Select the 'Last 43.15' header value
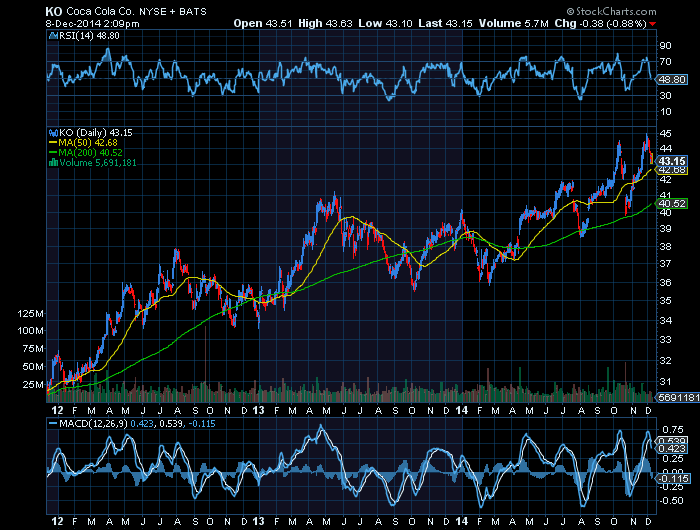This screenshot has height=530, width=700. point(445,23)
